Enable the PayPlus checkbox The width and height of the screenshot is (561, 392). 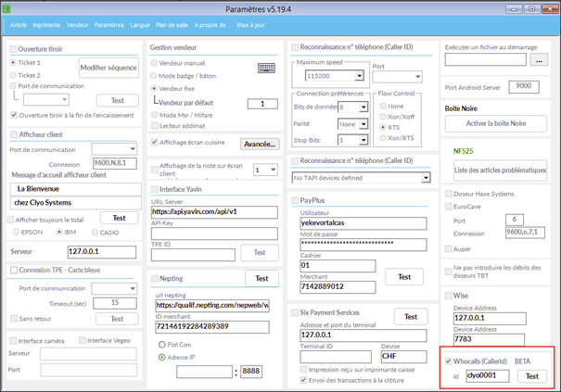click(295, 201)
